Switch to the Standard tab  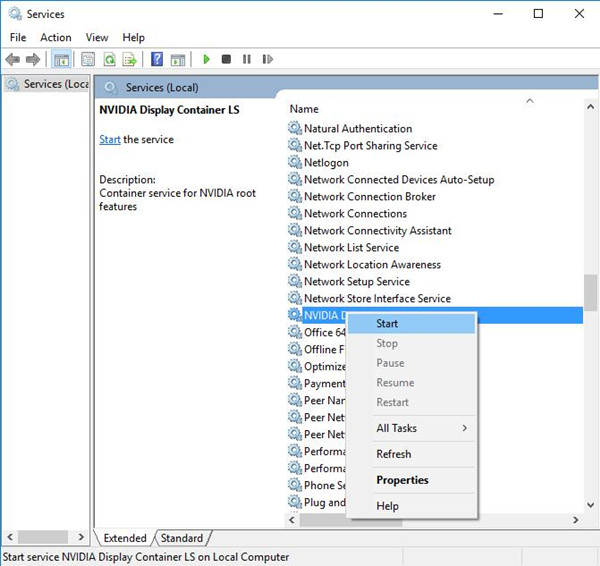(x=181, y=538)
